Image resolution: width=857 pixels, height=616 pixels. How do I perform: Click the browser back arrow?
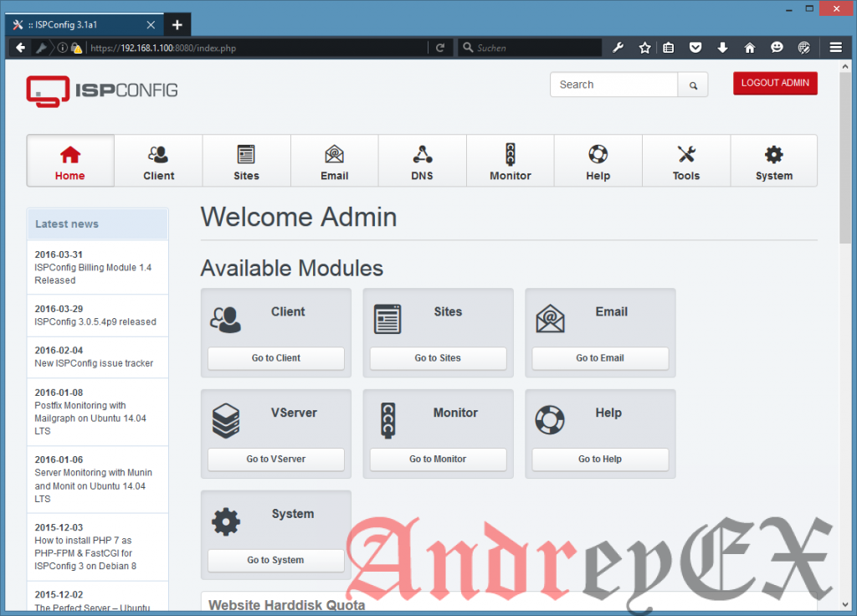(x=20, y=48)
